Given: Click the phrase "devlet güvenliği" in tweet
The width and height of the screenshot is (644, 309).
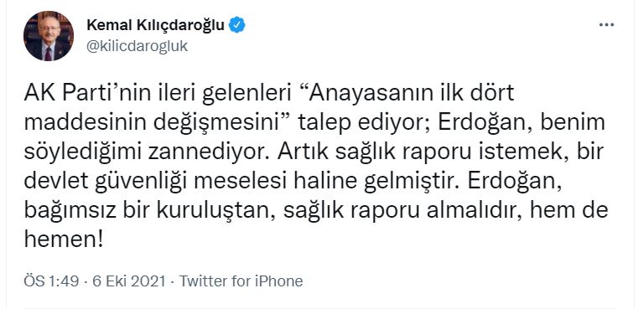Looking at the screenshot, I should pyautogui.click(x=106, y=182).
